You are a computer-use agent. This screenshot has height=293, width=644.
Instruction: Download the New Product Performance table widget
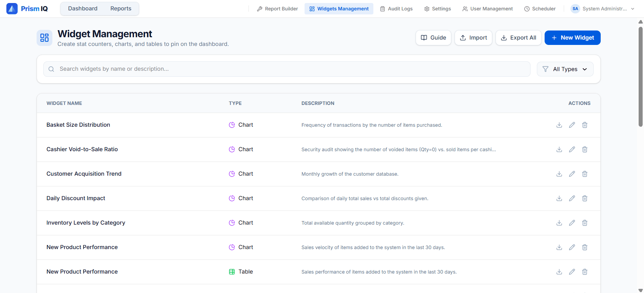pyautogui.click(x=559, y=272)
